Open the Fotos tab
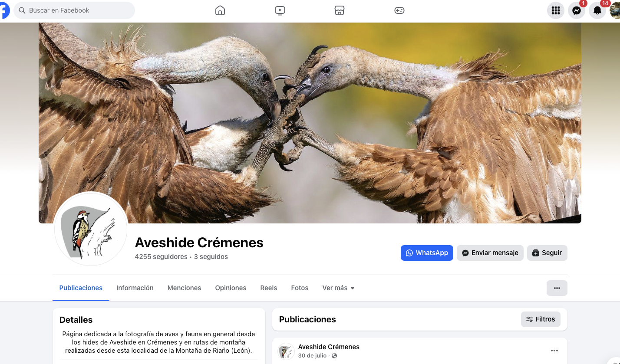Screen dimensions: 620x364 300,288
